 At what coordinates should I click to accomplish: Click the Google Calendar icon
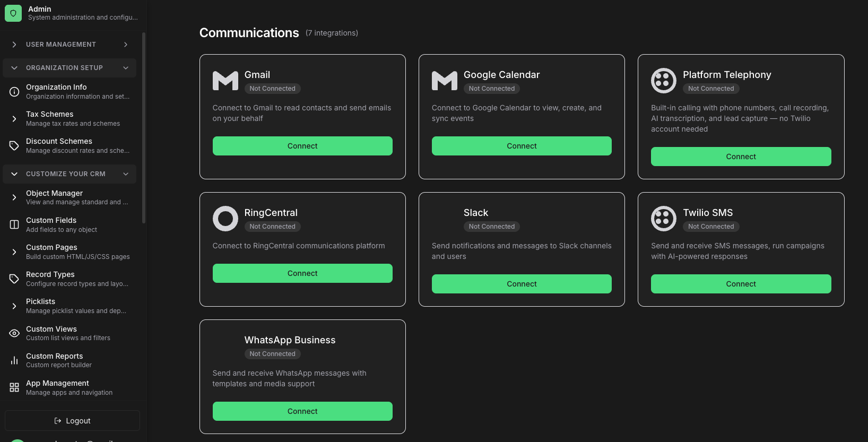click(444, 81)
